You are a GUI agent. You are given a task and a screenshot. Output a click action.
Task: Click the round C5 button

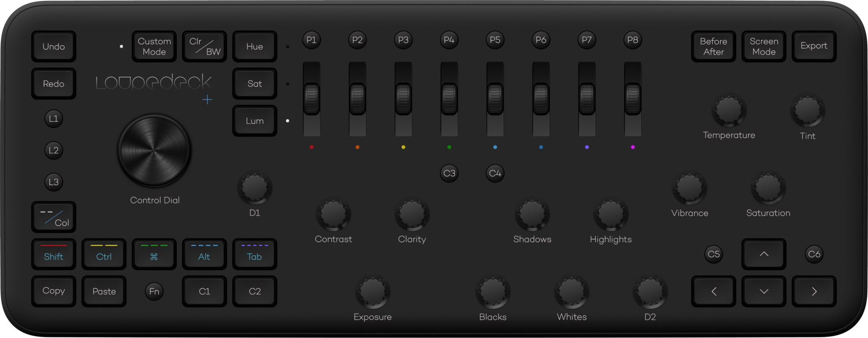pyautogui.click(x=714, y=254)
